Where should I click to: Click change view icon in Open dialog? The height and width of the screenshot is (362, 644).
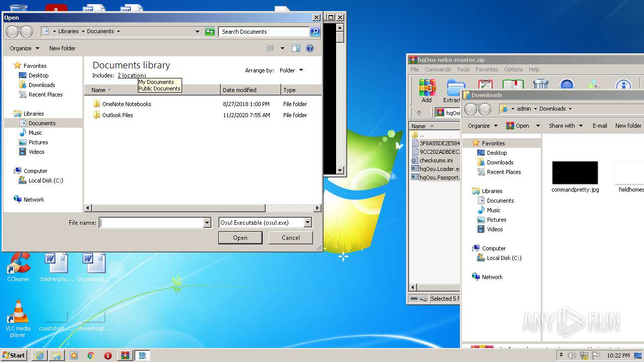[x=270, y=48]
